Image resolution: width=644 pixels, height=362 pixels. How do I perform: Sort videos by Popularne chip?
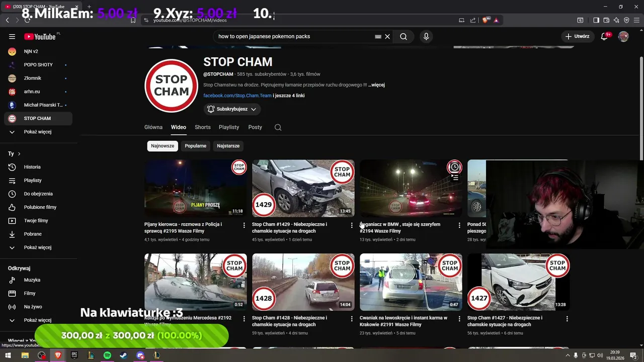195,146
